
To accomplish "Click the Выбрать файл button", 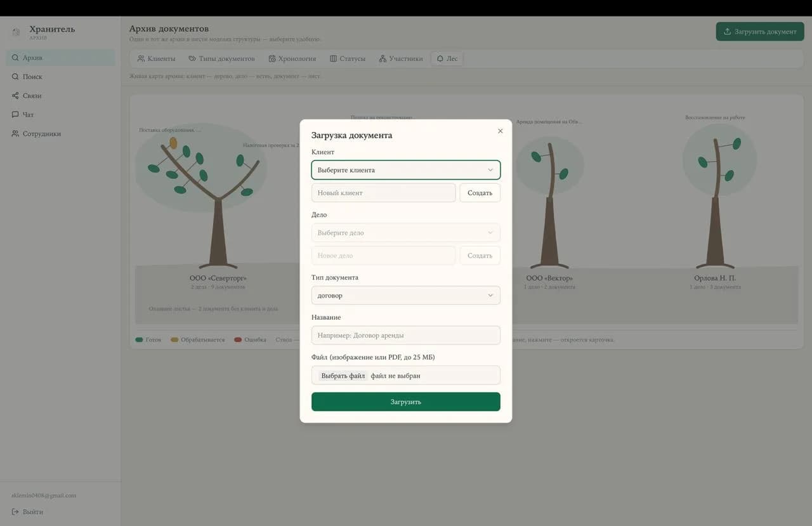I will click(x=343, y=376).
